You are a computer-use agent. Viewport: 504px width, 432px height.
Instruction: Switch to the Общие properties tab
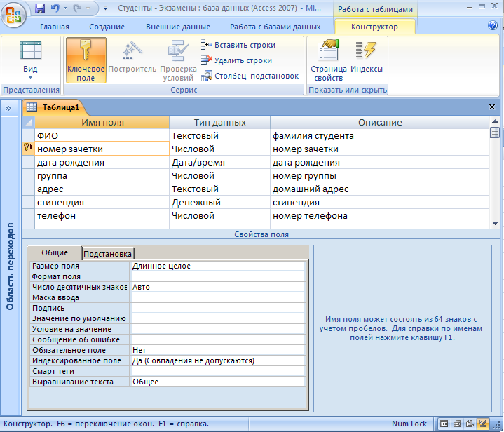point(55,253)
